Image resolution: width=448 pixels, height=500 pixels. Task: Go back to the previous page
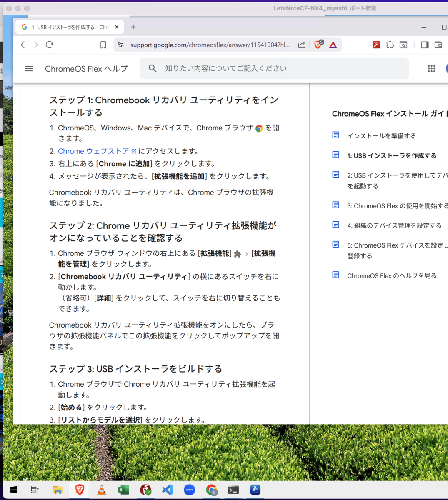point(23,45)
